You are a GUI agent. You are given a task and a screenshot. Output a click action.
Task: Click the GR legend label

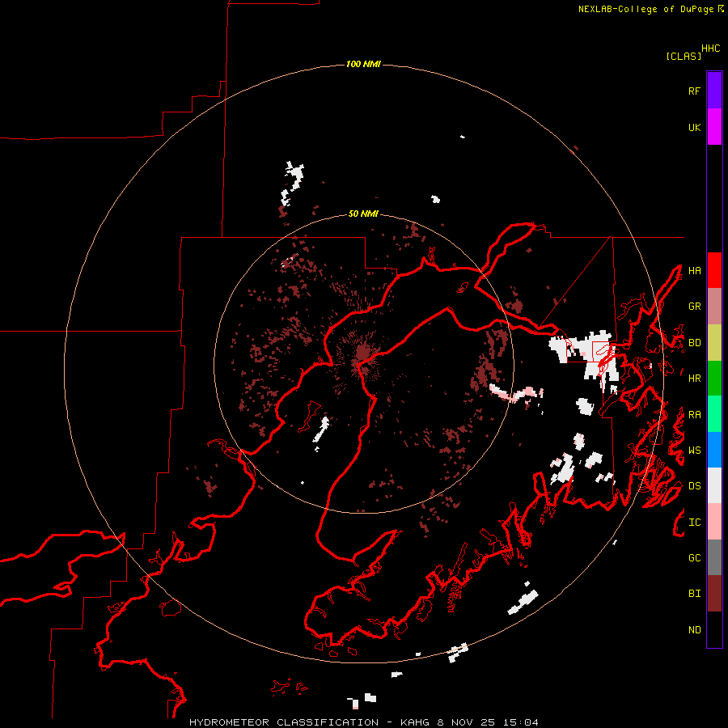(694, 307)
